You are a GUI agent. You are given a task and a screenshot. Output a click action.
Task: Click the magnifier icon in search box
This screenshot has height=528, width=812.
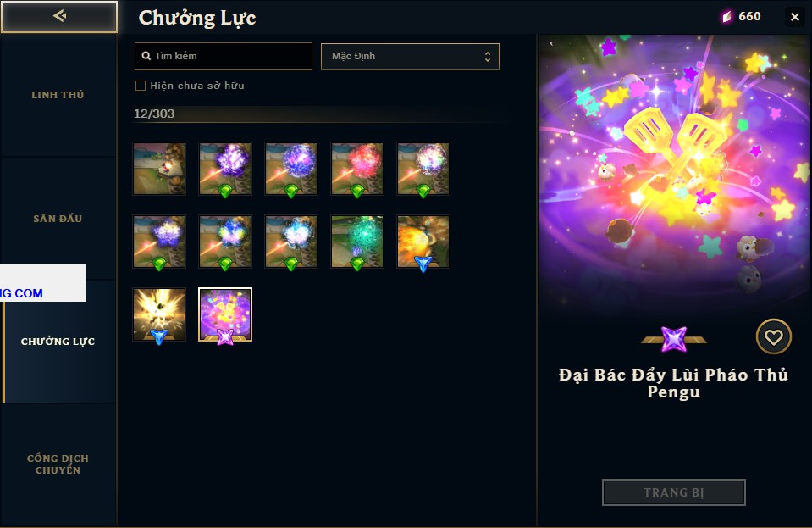pyautogui.click(x=146, y=56)
